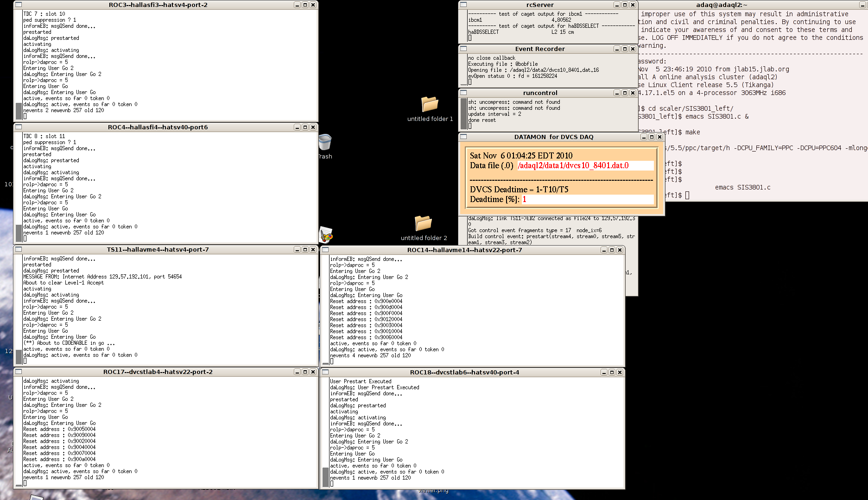Image resolution: width=868 pixels, height=500 pixels.
Task: Maximize the rcServer window
Action: point(625,5)
